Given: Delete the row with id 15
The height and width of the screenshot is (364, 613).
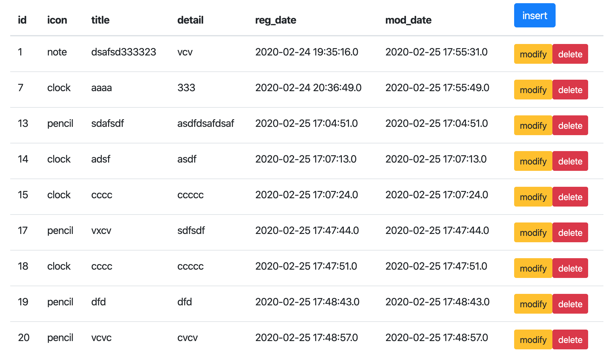Looking at the screenshot, I should click(x=570, y=197).
